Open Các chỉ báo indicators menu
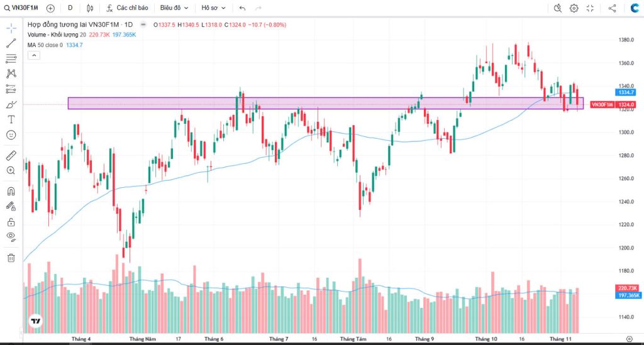The image size is (644, 345). click(128, 8)
